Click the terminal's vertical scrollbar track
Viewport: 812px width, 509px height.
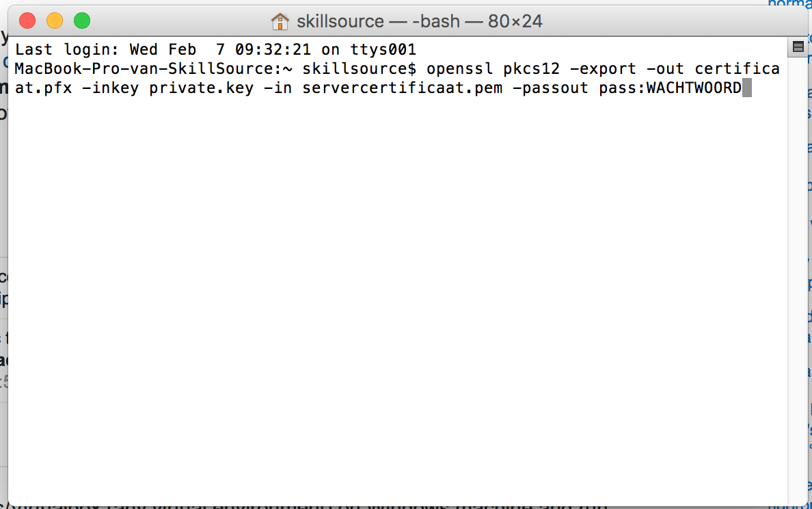click(798, 280)
